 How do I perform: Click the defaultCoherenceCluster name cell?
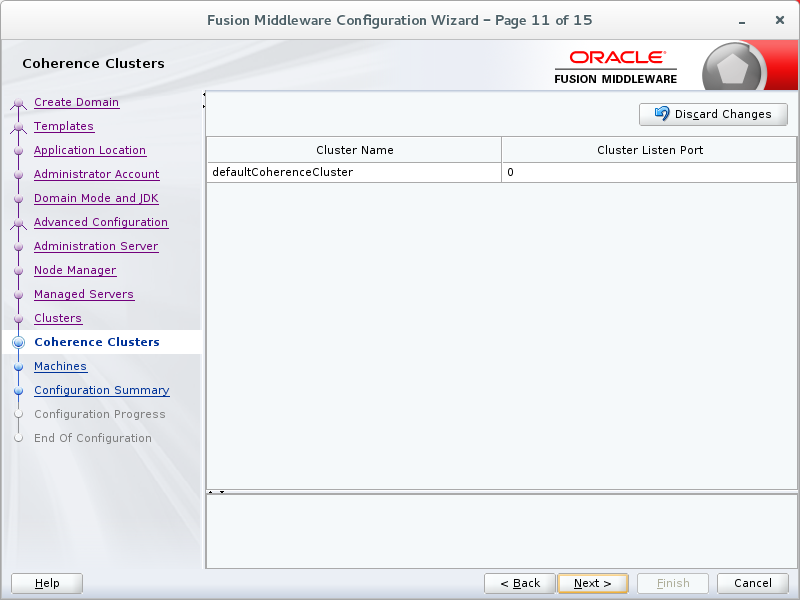coord(354,172)
